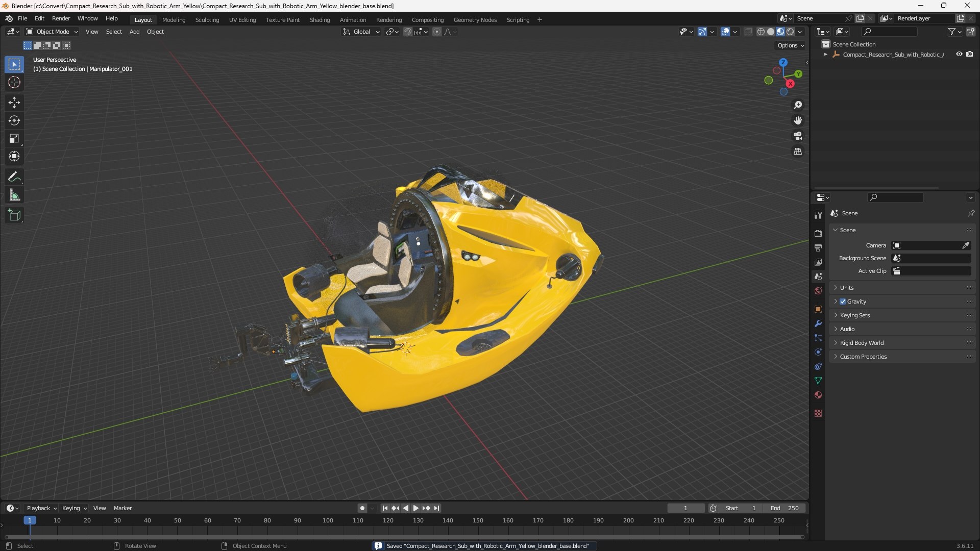
Task: Activate the Transform tool
Action: pos(14,156)
